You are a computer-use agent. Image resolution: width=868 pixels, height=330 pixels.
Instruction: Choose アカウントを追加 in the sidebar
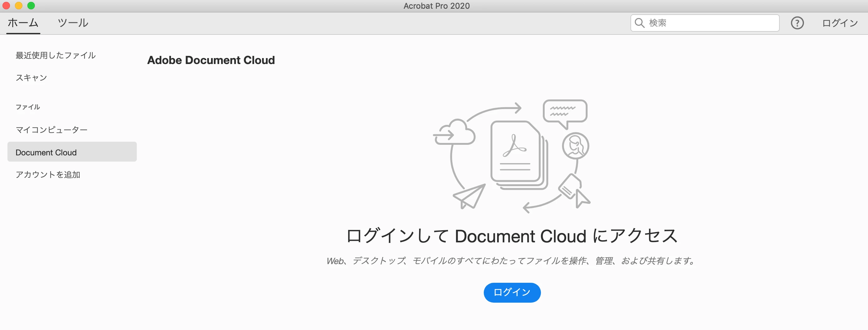(48, 174)
